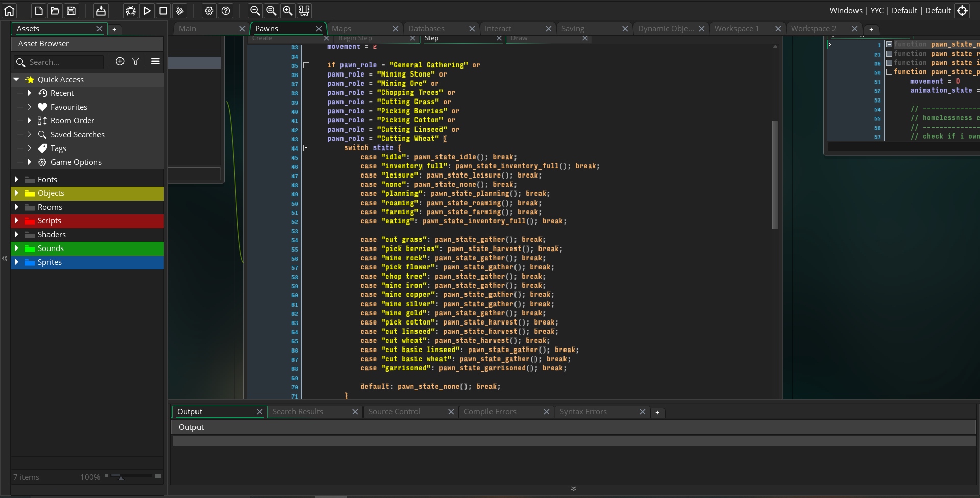Select the Rooms folder
Screen dimensions: 980x498
pos(87,207)
